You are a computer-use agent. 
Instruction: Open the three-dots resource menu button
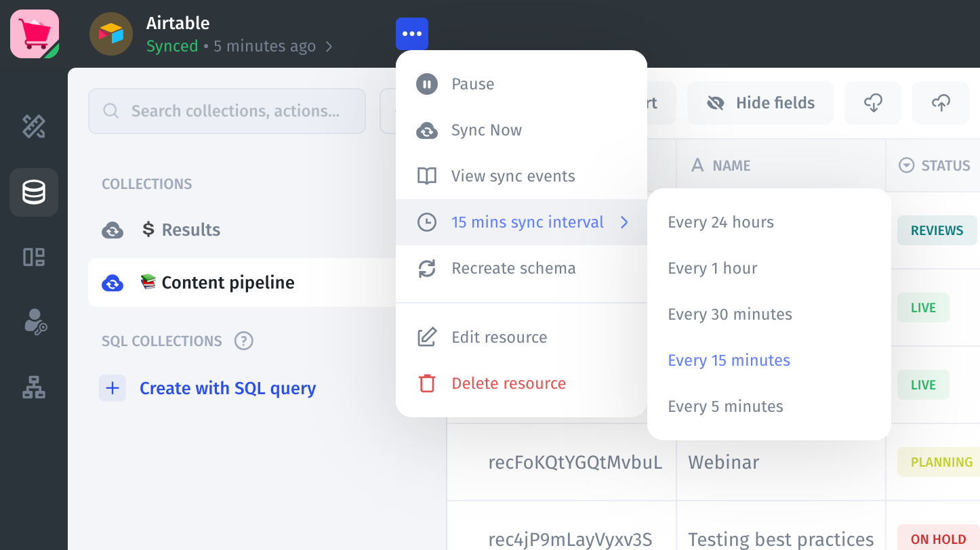(412, 34)
